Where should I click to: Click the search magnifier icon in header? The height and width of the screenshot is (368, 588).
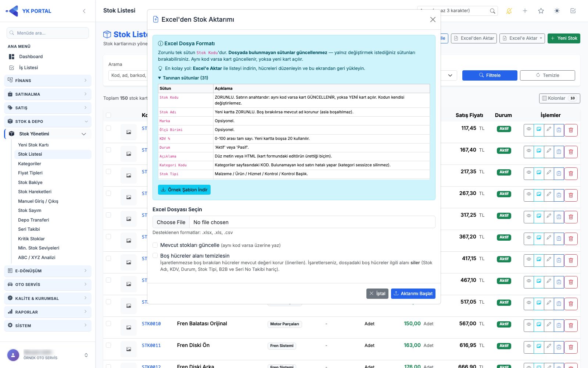click(x=492, y=11)
